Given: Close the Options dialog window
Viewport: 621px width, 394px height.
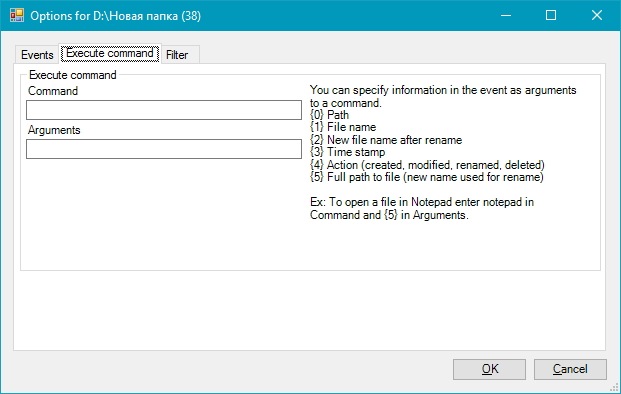Looking at the screenshot, I should tap(596, 15).
